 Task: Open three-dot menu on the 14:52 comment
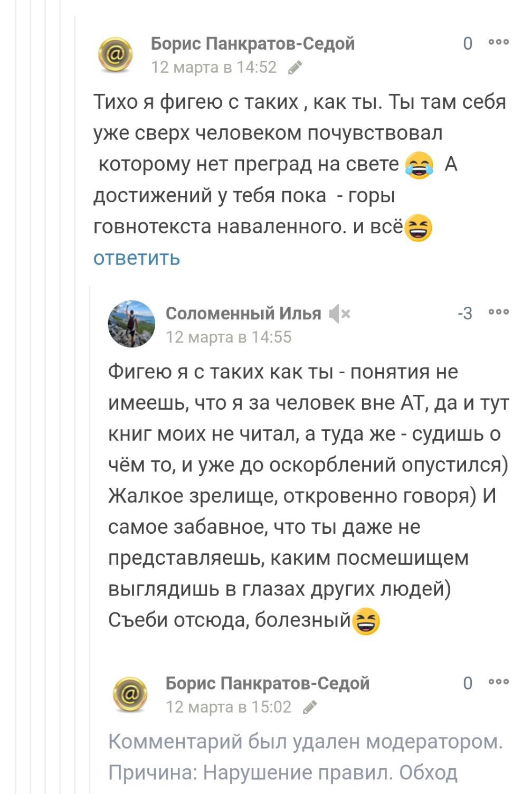pos(499,42)
